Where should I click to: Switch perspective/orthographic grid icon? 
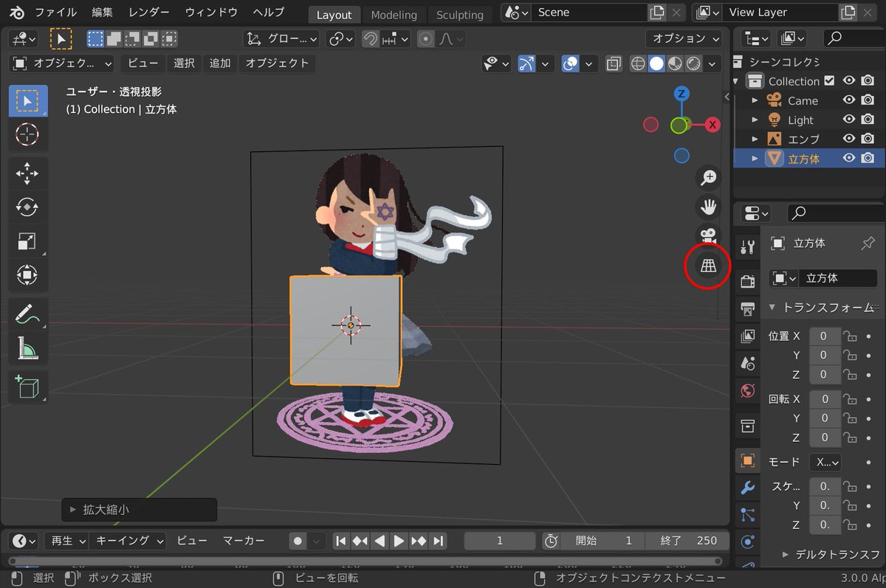pyautogui.click(x=708, y=266)
